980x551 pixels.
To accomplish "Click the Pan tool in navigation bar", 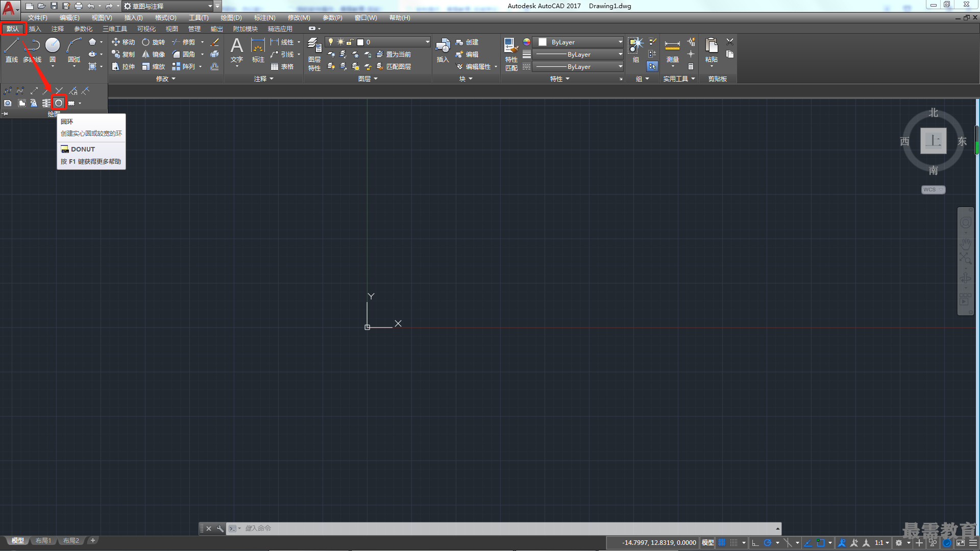I will (x=965, y=244).
